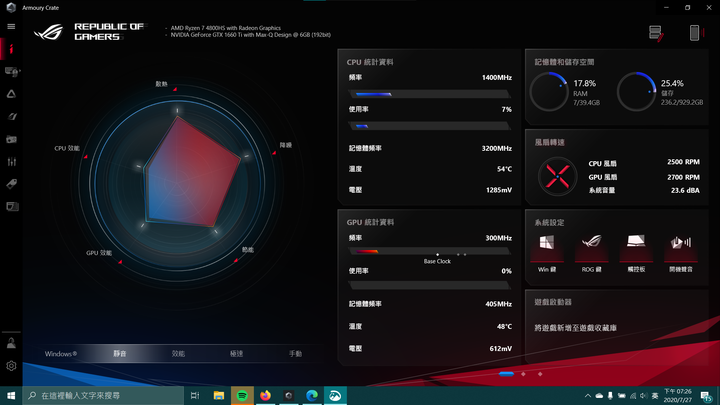Open Scenario Profiles sliders icon
This screenshot has height=405, width=720.
11,162
